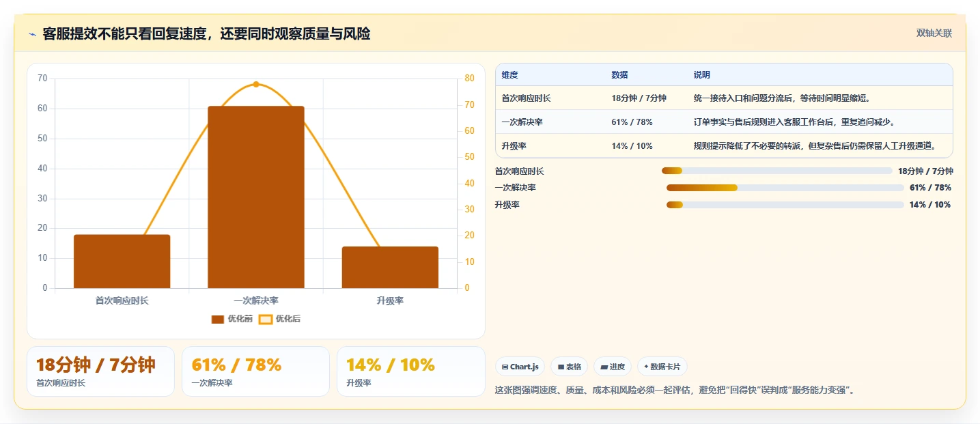Click the 一次解决率 bar in chart
The image size is (980, 424).
[x=256, y=197]
